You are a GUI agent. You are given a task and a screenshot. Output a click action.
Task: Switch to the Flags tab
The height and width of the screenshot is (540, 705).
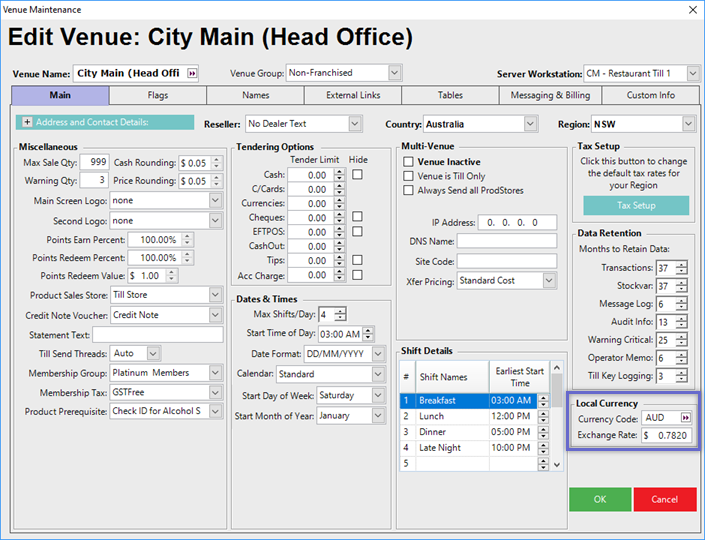(x=157, y=96)
